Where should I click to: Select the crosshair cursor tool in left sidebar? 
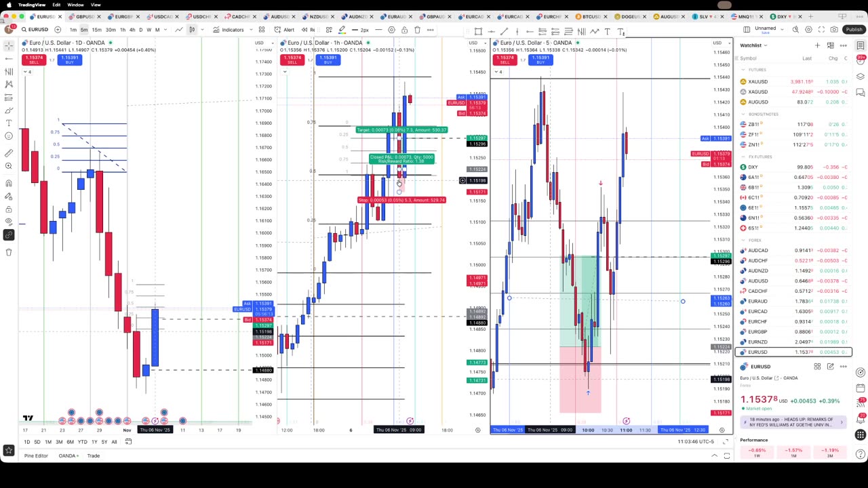(x=9, y=45)
